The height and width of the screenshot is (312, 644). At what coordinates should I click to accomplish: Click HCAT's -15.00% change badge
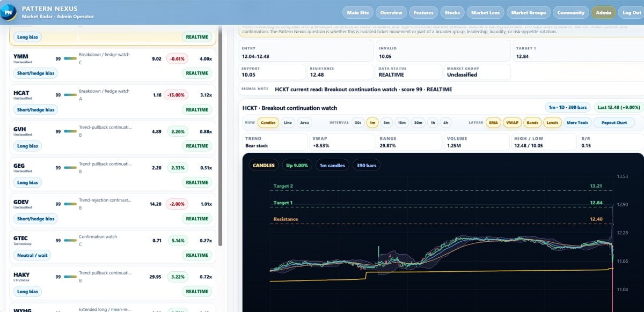[176, 95]
